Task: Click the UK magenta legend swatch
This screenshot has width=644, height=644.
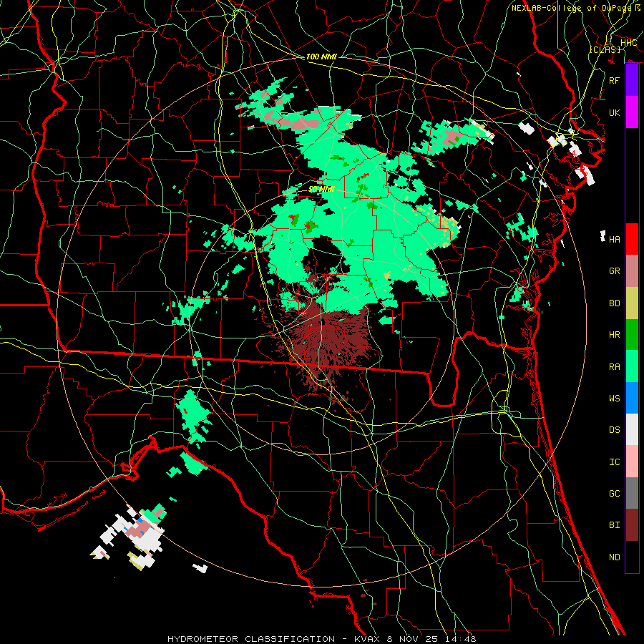Action: (632, 112)
